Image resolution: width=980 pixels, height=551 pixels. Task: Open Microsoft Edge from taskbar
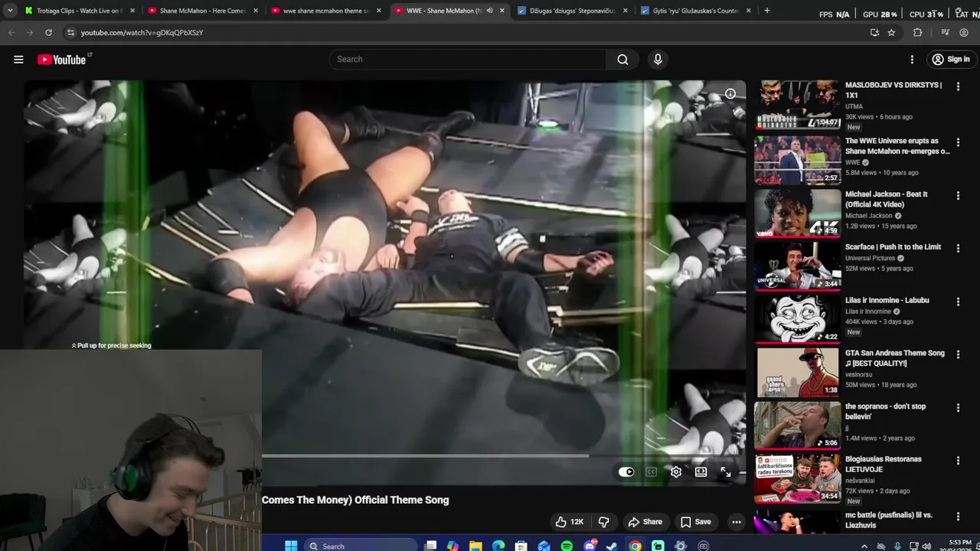(x=498, y=546)
